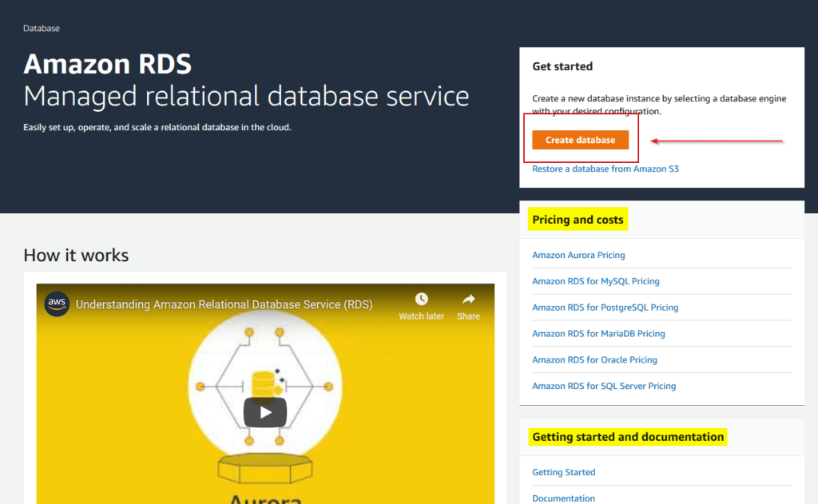Screen dimensions: 818x504
Task: Open Amazon RDS for Oracle Pricing
Action: pos(594,359)
